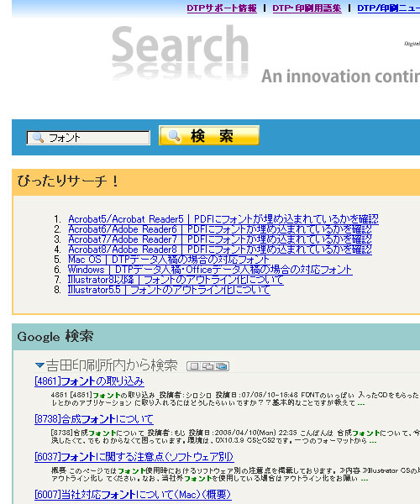Select the single-result view icon
The width and height of the screenshot is (420, 504).
pyautogui.click(x=194, y=366)
